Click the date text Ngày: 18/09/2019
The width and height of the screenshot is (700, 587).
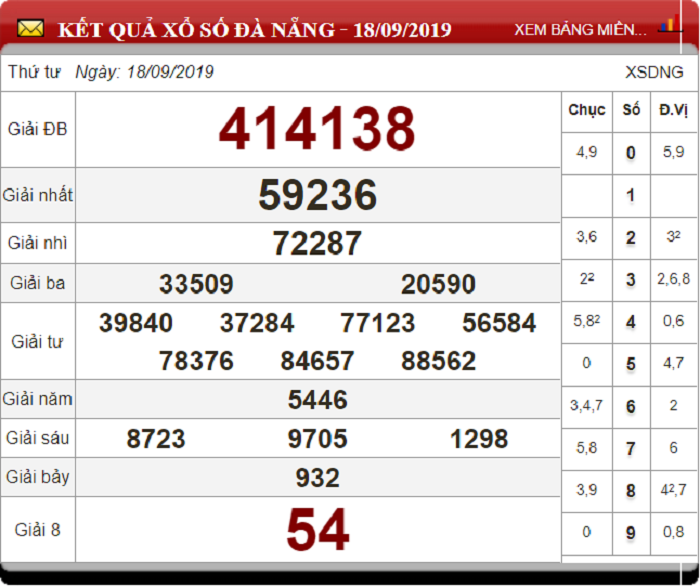[144, 72]
